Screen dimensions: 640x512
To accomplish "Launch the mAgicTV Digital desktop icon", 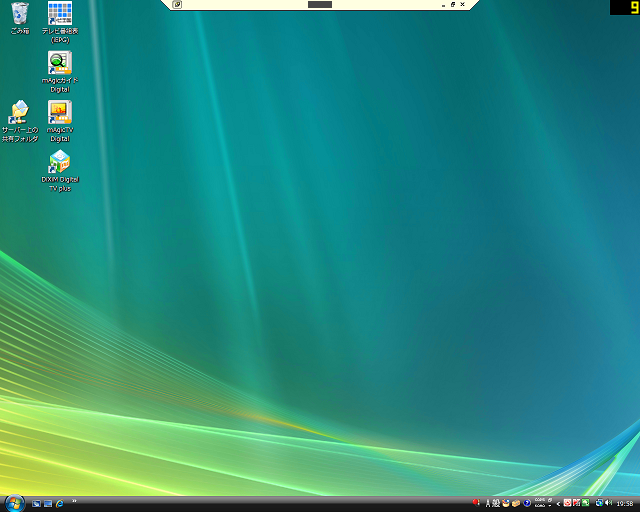I will click(x=60, y=112).
